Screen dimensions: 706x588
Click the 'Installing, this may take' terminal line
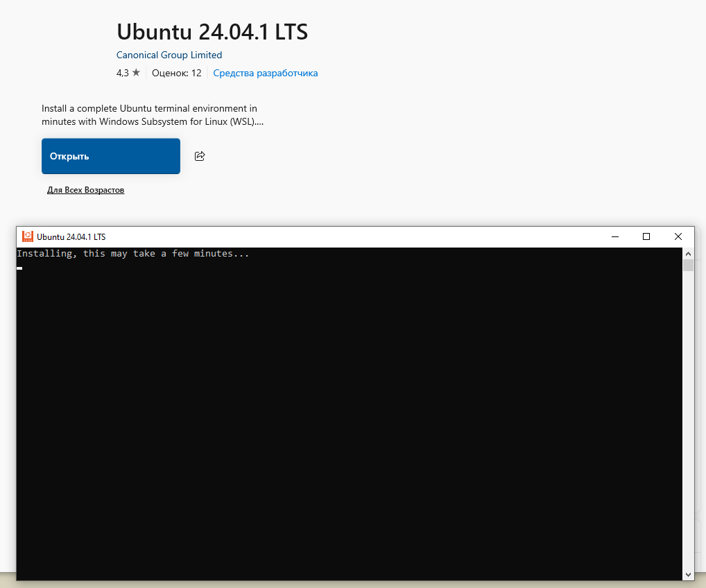coord(132,254)
